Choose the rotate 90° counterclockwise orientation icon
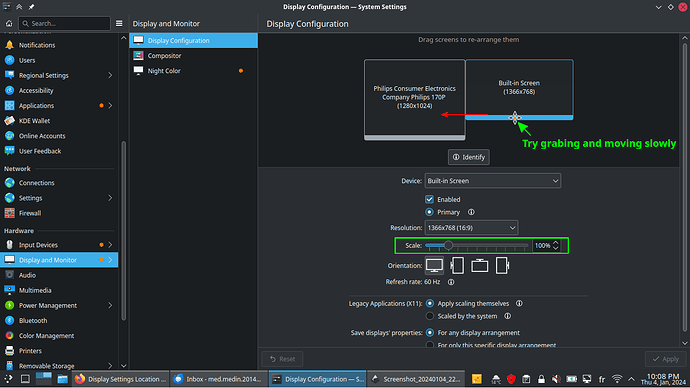Screen dimensions: 690x388 (502, 266)
